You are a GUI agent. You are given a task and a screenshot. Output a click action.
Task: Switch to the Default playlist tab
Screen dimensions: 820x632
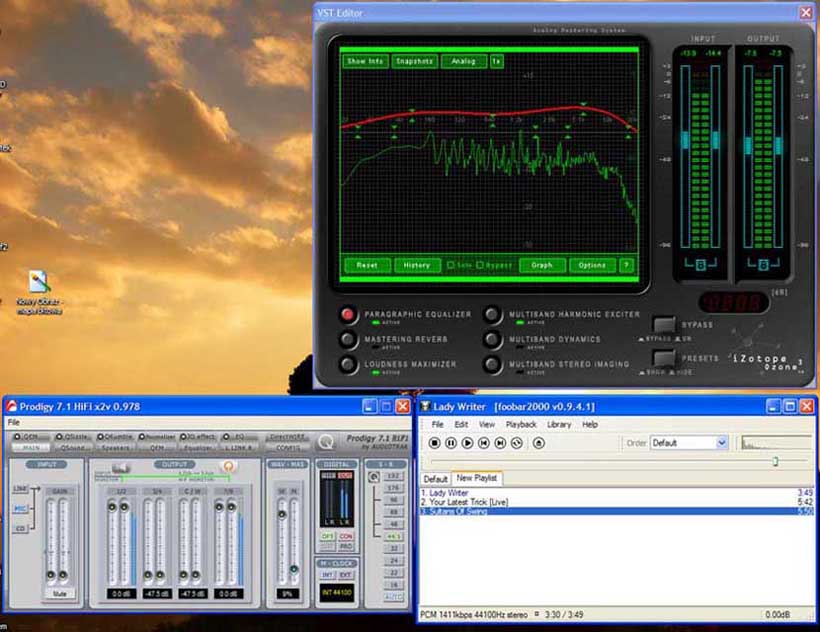coord(436,479)
